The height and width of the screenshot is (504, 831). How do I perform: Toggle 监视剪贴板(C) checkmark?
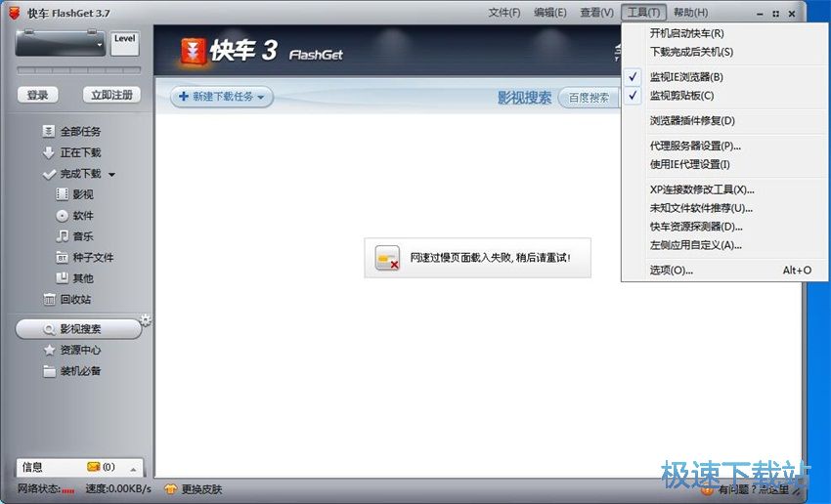tap(633, 96)
